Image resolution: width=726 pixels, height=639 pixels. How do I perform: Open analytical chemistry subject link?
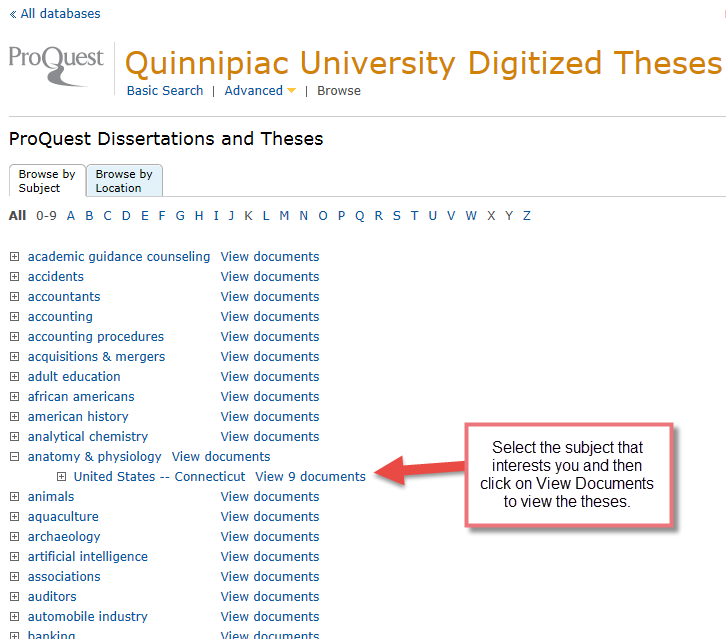coord(88,436)
